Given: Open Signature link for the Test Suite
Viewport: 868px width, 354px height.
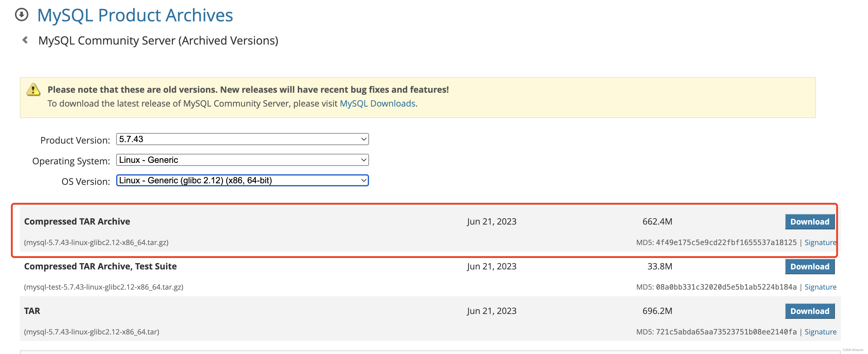Looking at the screenshot, I should pyautogui.click(x=820, y=287).
